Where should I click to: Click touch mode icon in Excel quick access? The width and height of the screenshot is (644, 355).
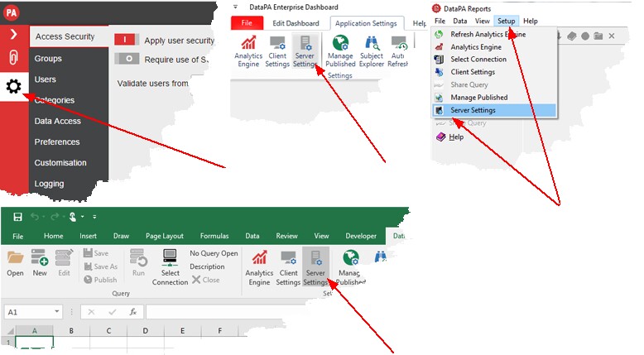[x=73, y=217]
